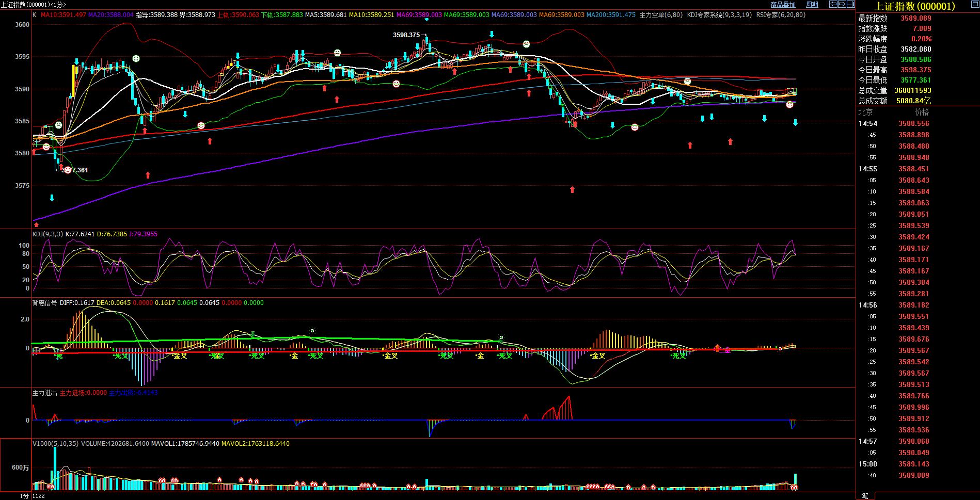980x500 pixels.
Task: Click the cyan down arrow below the 3577.361 low
Action: pyautogui.click(x=52, y=198)
